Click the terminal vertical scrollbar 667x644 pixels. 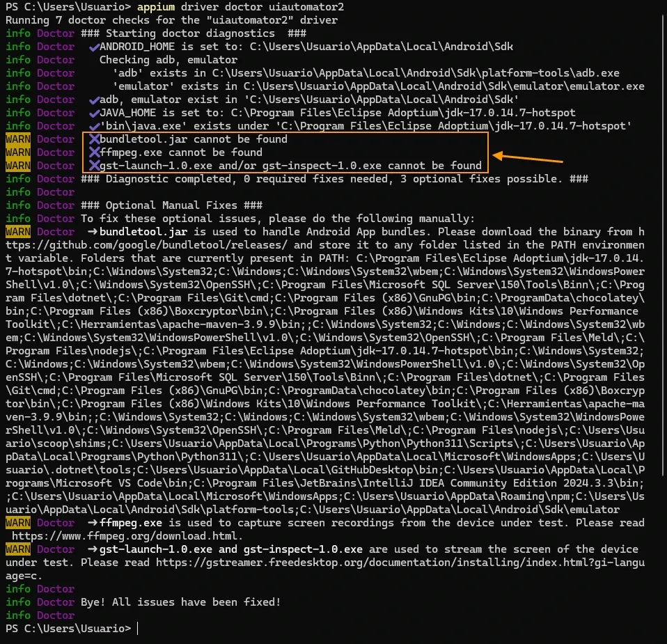pyautogui.click(x=664, y=244)
